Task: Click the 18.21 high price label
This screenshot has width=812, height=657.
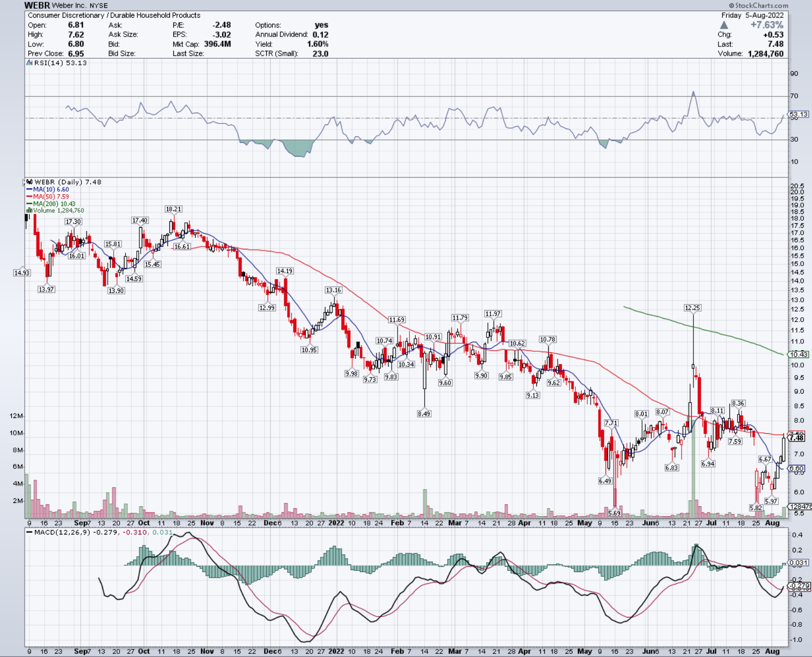Action: 173,209
